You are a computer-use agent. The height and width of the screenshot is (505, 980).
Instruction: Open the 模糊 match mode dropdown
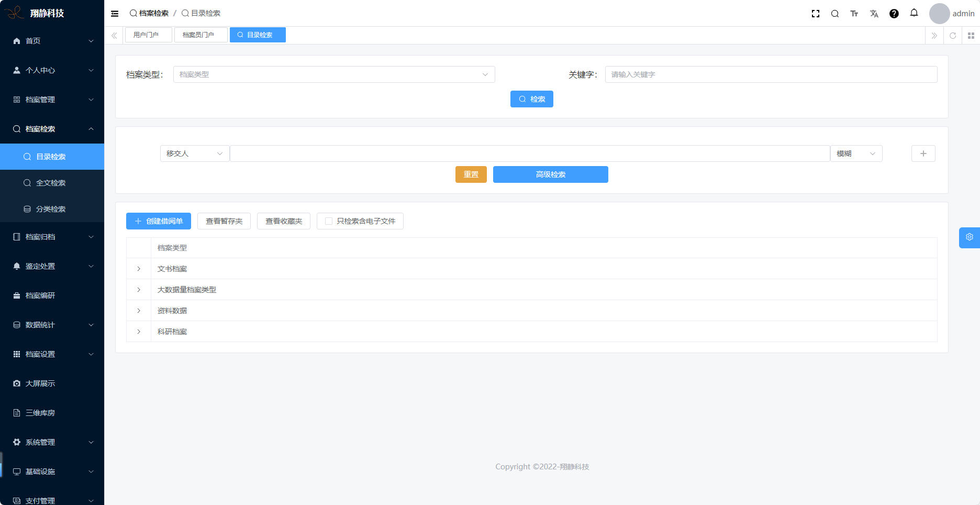(855, 153)
